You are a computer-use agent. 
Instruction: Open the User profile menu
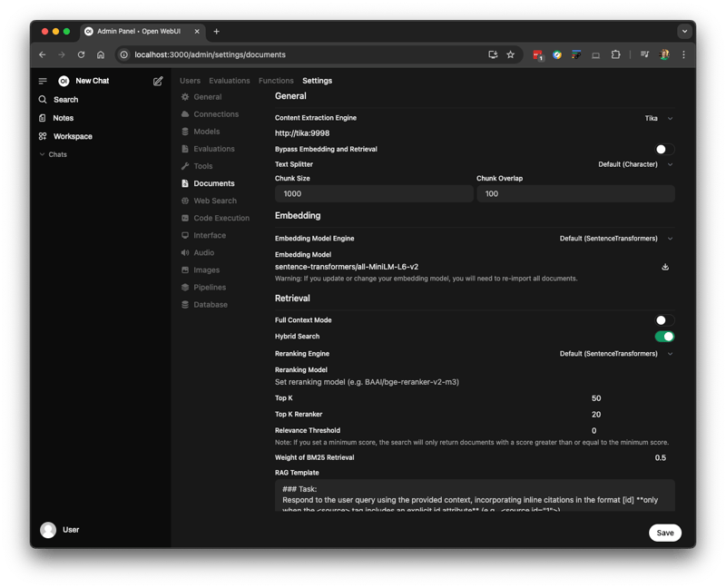pyautogui.click(x=60, y=530)
